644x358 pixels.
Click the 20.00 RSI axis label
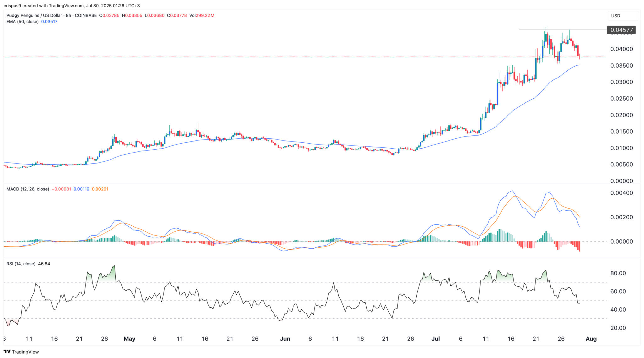tap(618, 328)
